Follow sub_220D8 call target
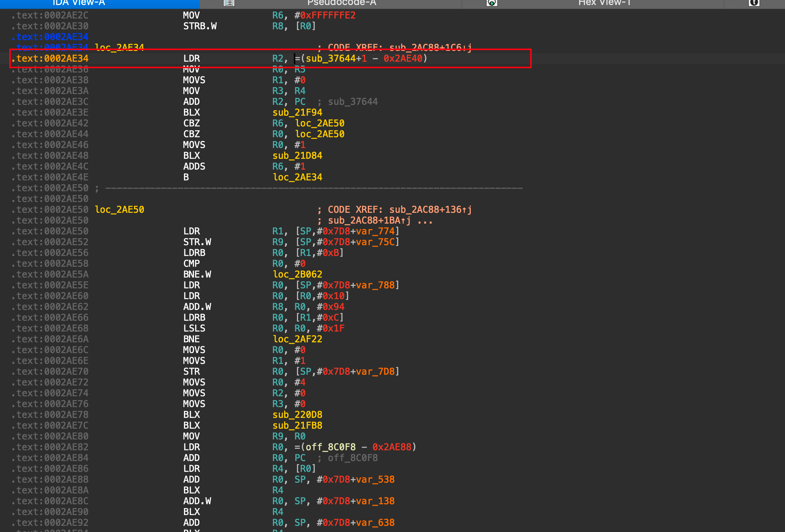 point(297,415)
